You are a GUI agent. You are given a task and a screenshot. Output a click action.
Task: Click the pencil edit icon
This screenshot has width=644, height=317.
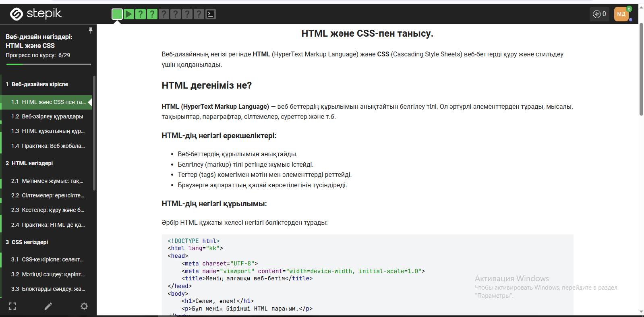tap(48, 306)
